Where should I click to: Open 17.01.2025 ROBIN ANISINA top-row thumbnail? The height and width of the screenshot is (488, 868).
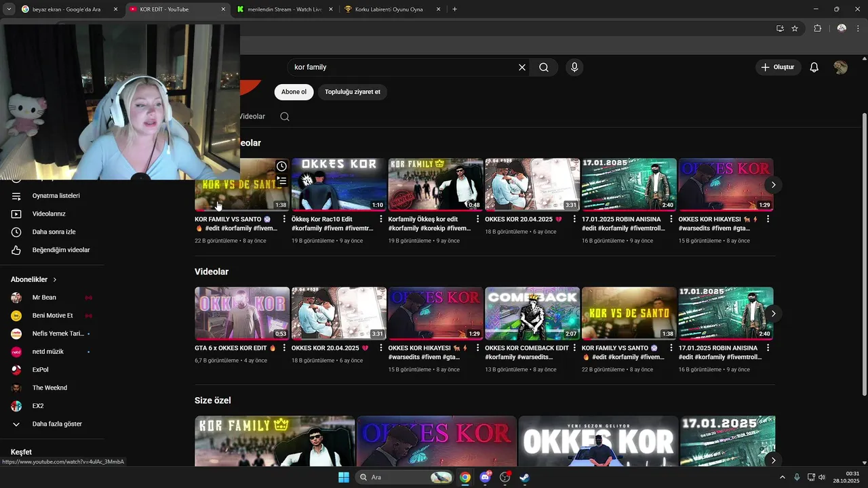[x=629, y=184]
